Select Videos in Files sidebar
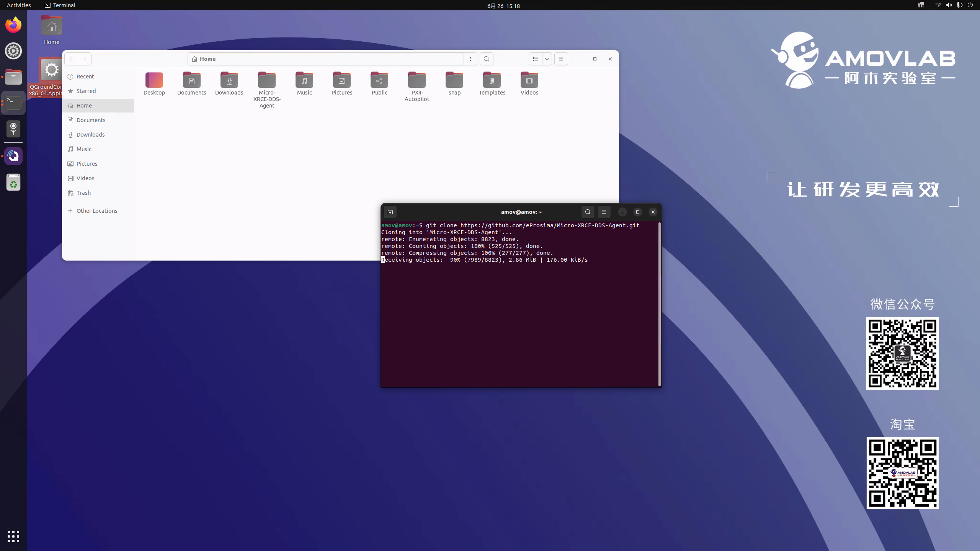Screen dimensions: 980x551 (98, 178)
